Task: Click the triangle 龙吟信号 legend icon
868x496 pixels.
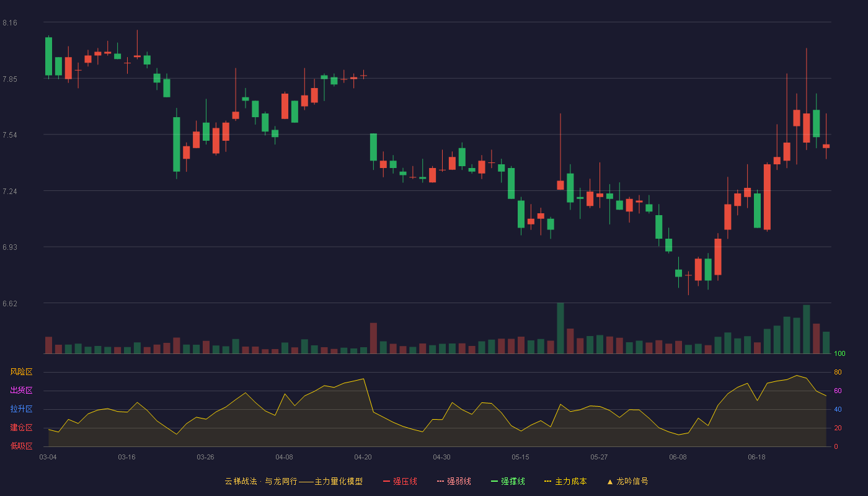Action: click(609, 482)
